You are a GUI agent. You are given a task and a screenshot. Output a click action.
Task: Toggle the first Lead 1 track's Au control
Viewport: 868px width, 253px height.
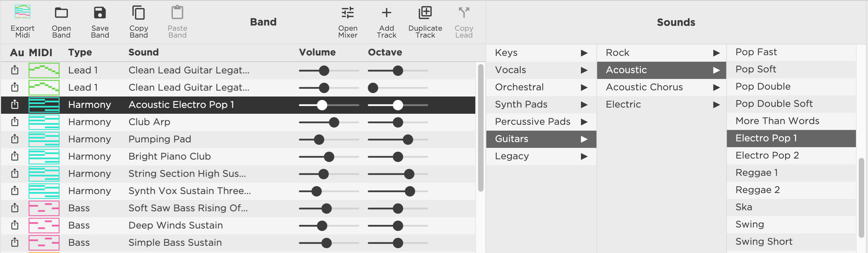tap(14, 70)
